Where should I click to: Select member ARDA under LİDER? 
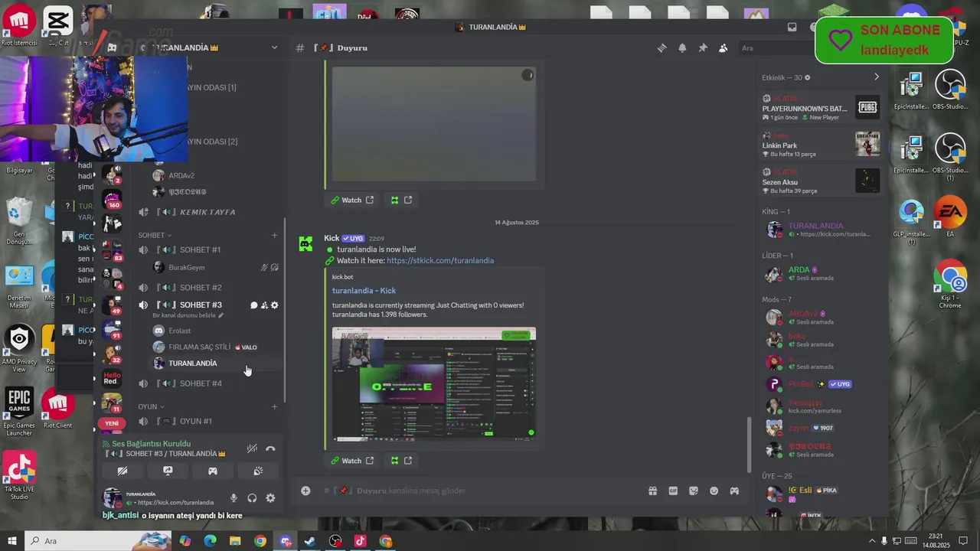coord(821,274)
